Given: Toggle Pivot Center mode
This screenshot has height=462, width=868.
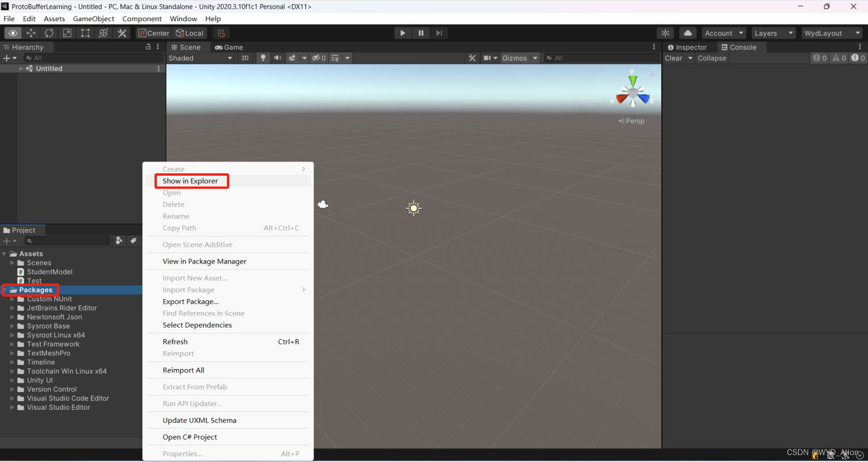Looking at the screenshot, I should tap(153, 33).
